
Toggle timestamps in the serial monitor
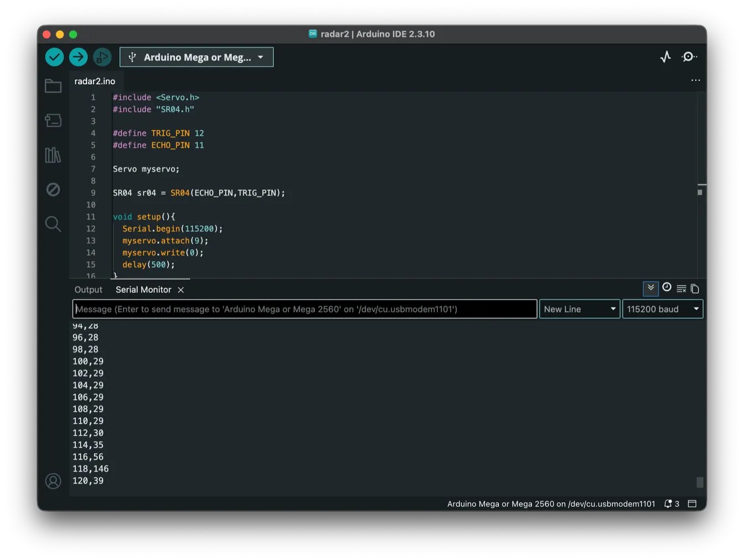coord(667,287)
